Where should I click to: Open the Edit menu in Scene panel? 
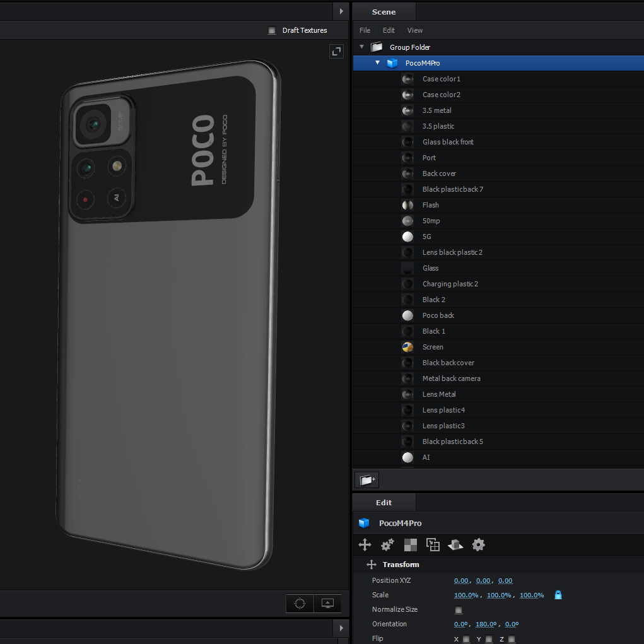[389, 30]
